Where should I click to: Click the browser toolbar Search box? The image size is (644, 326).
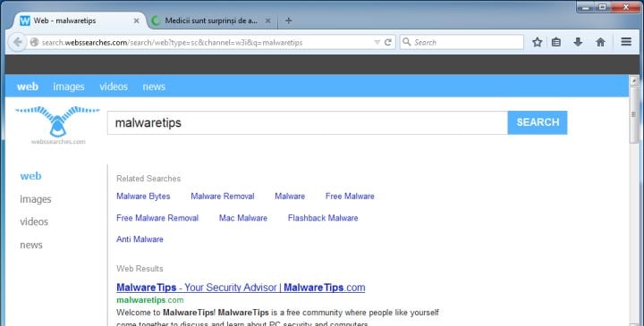(462, 42)
